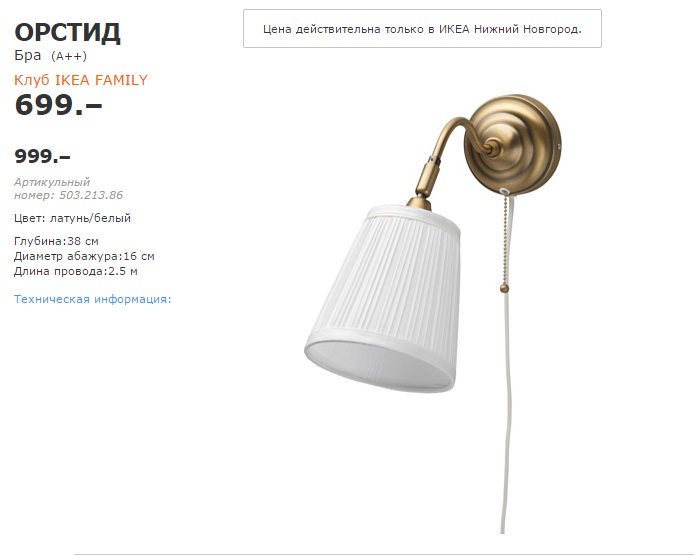Click the white power cord in image
Viewport: 698px width, 556px height.
click(x=507, y=410)
